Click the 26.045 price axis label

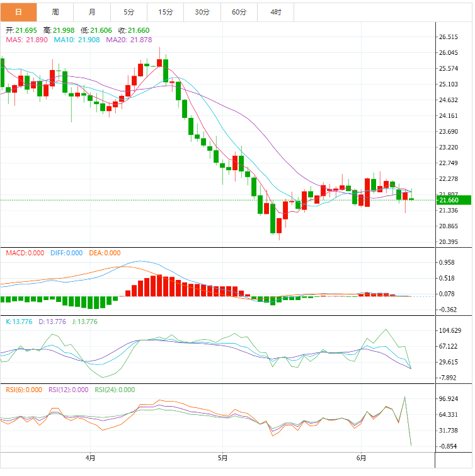pyautogui.click(x=449, y=53)
